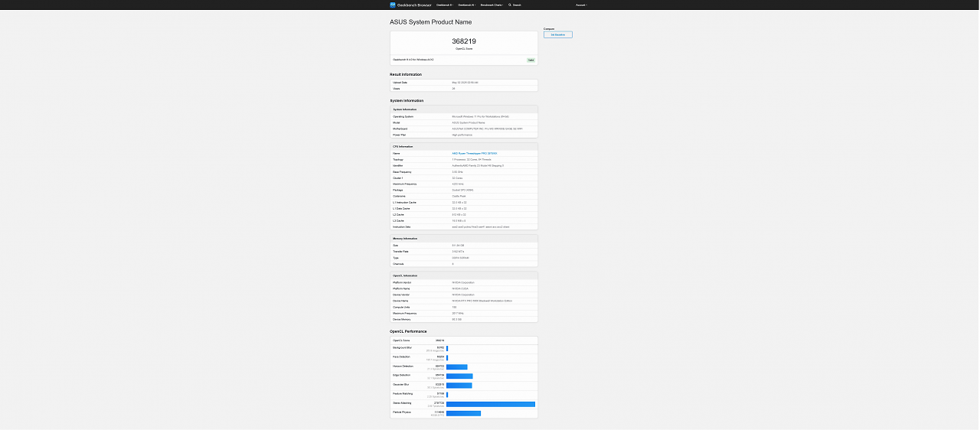
Task: Click the Horizon Detection label
Action: (x=402, y=366)
